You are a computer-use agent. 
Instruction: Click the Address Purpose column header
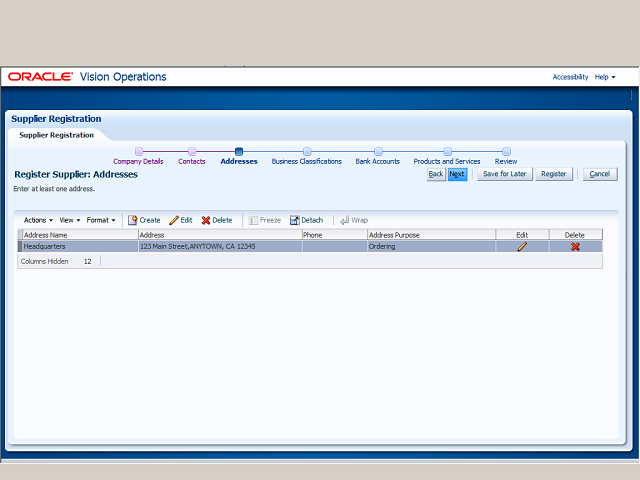point(431,235)
